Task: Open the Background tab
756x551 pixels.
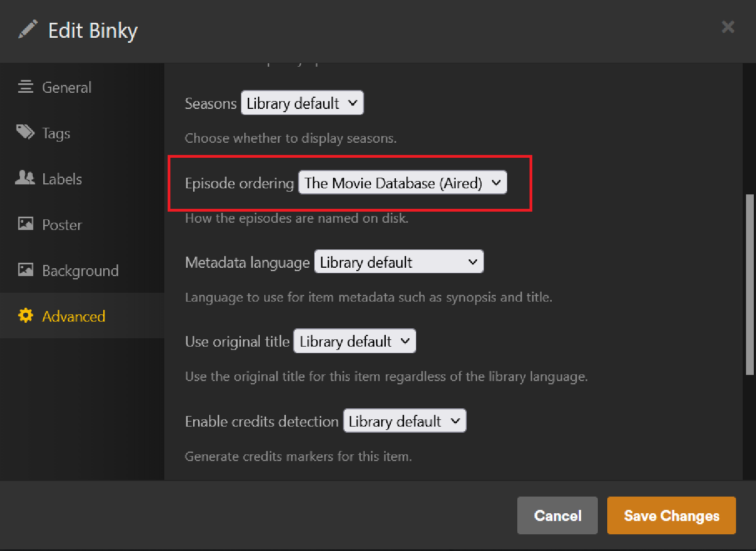Action: (82, 271)
